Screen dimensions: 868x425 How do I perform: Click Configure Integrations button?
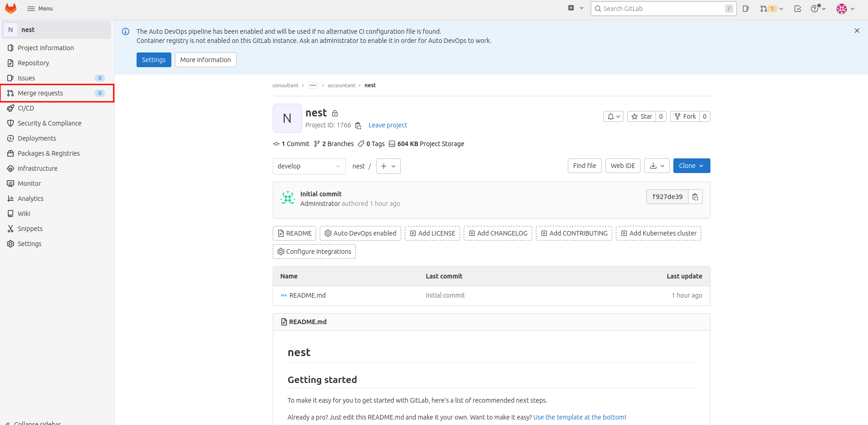click(x=314, y=252)
